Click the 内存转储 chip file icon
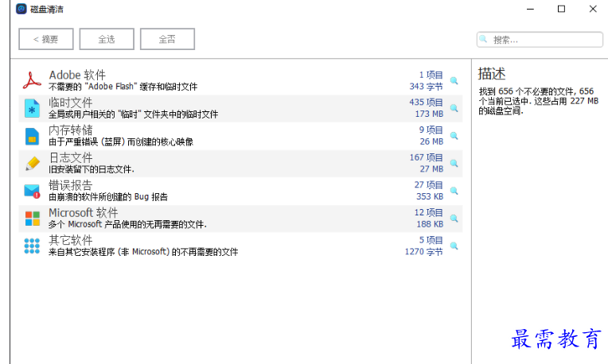The image size is (608, 364). point(32,136)
